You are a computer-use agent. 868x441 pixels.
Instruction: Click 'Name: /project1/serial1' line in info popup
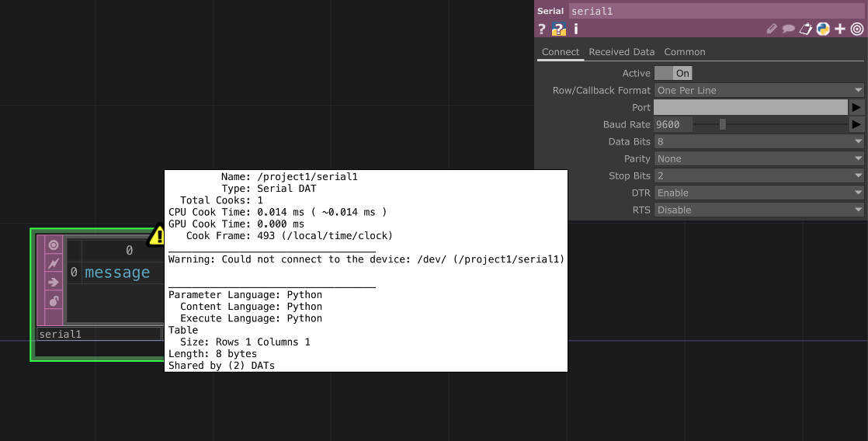(289, 176)
